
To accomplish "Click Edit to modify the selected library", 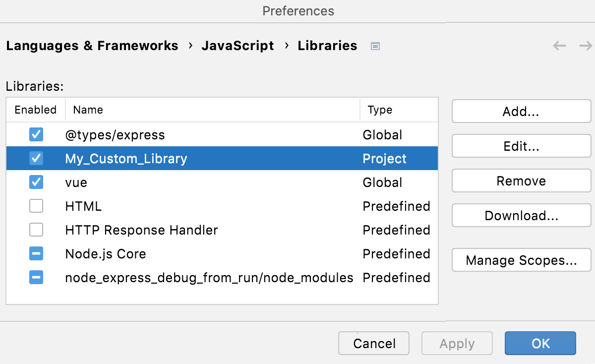I will click(521, 146).
